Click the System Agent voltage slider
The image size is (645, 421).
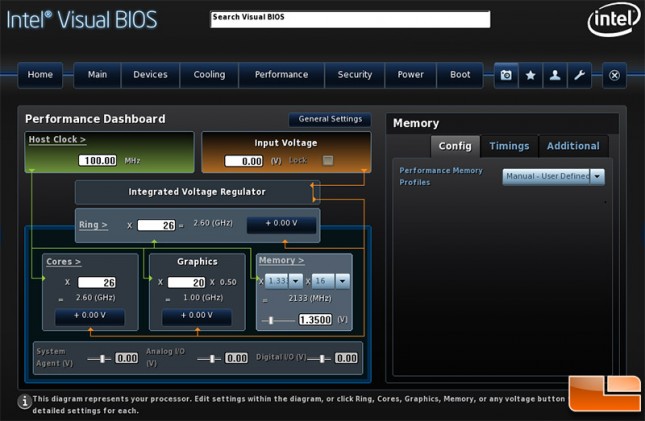click(x=99, y=359)
